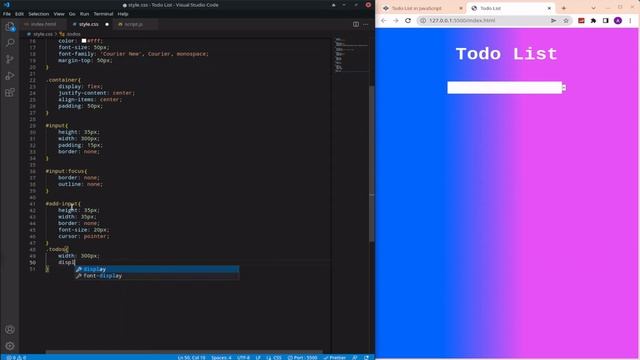Open the Extensions view

click(10, 92)
